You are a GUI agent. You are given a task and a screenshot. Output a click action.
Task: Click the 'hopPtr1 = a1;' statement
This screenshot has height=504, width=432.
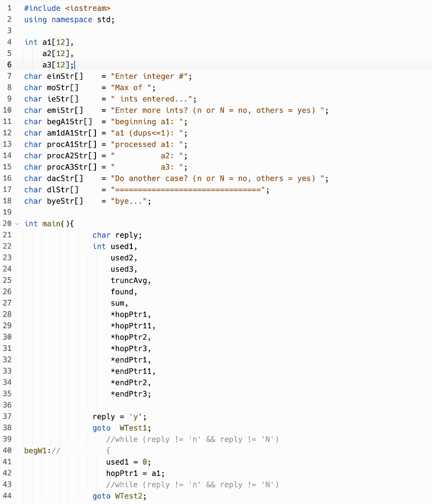pos(135,473)
